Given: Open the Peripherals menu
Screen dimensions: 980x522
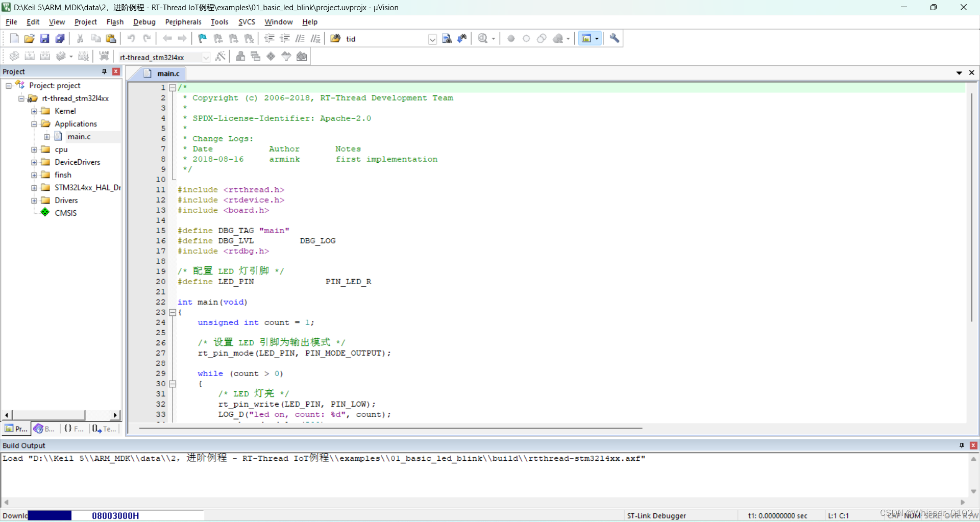Looking at the screenshot, I should coord(183,22).
